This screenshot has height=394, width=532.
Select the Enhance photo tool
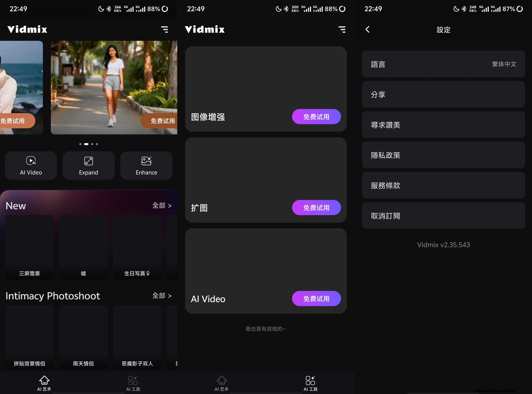coord(146,166)
